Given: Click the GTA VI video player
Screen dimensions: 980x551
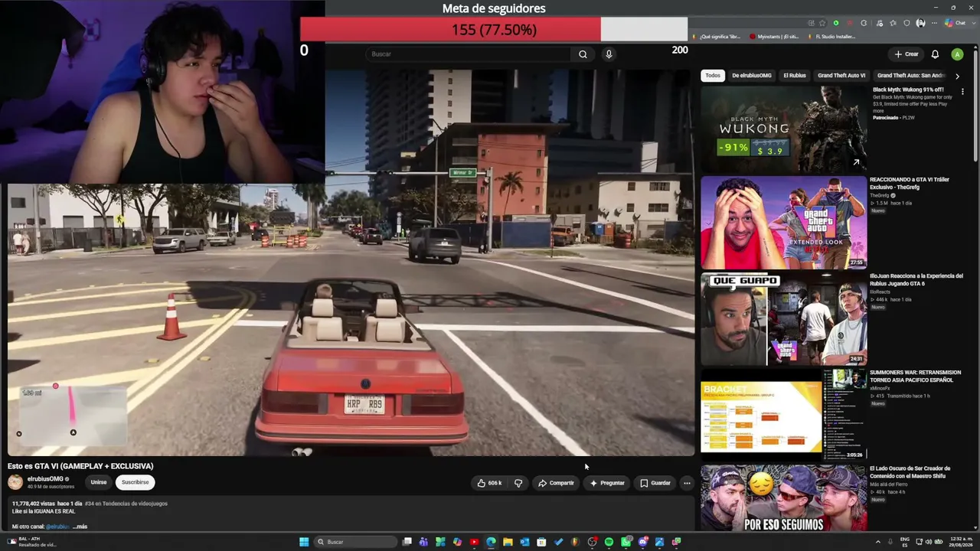Looking at the screenshot, I should 351,262.
